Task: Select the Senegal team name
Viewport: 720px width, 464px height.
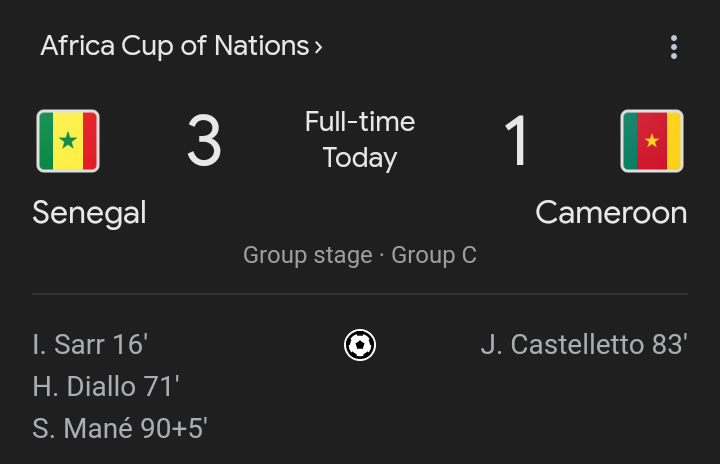Action: (x=89, y=212)
